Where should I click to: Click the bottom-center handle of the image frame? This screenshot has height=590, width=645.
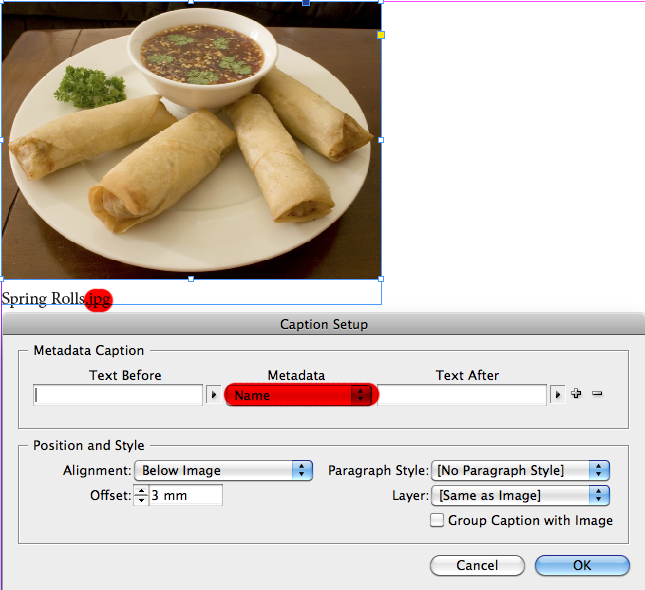point(191,279)
